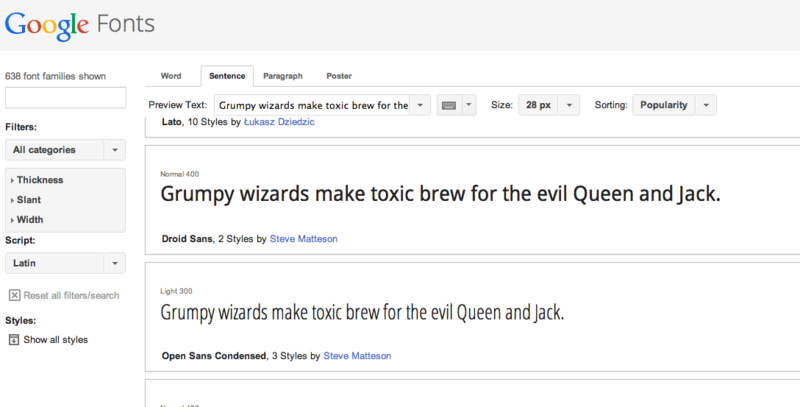Click the Lato font name

(x=172, y=122)
